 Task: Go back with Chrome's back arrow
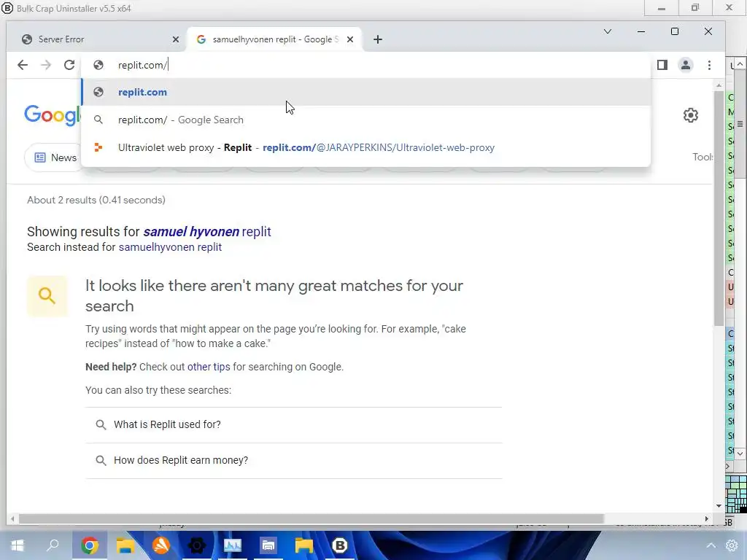23,65
